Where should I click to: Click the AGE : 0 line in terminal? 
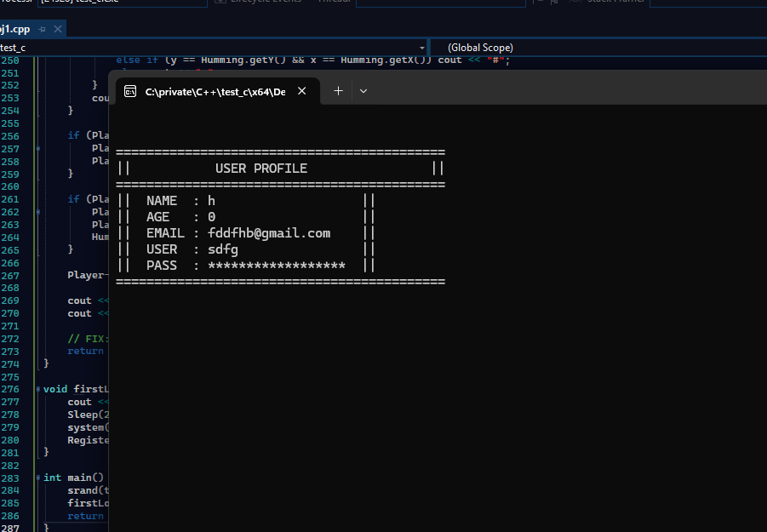point(180,217)
